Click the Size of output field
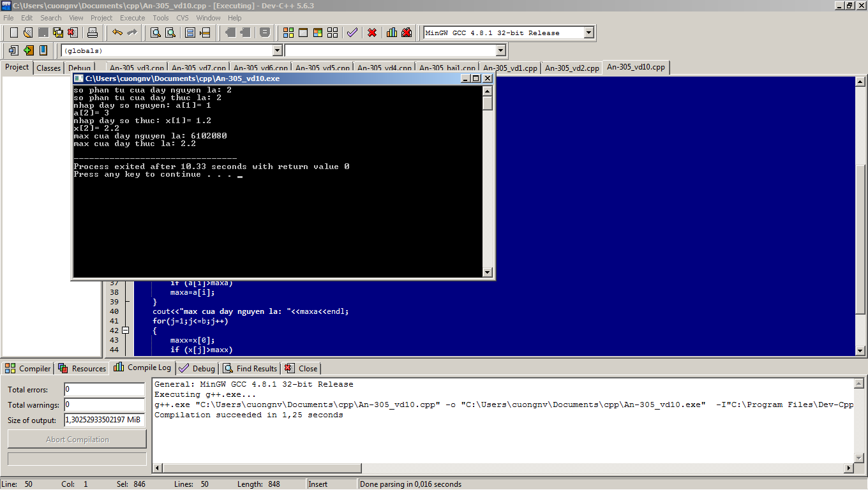 (105, 420)
